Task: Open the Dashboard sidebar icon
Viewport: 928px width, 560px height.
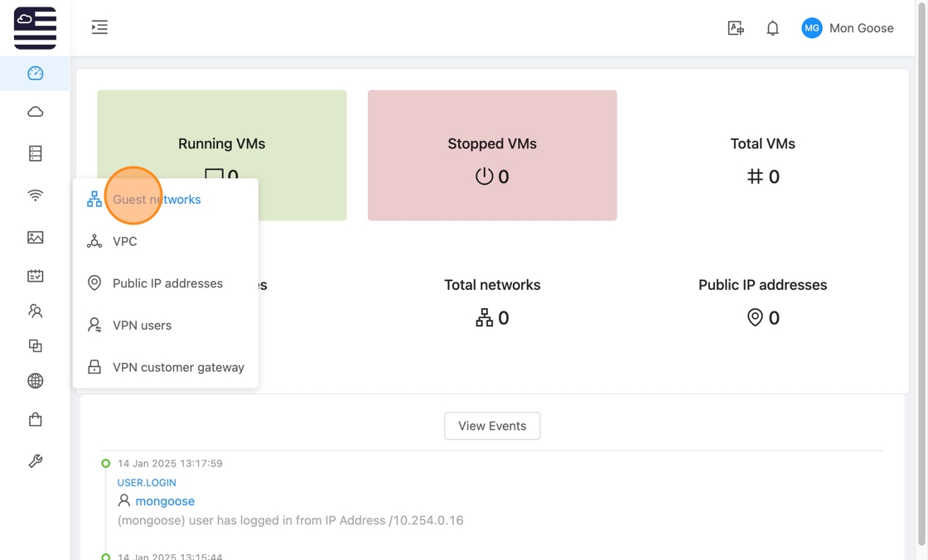Action: pos(35,74)
